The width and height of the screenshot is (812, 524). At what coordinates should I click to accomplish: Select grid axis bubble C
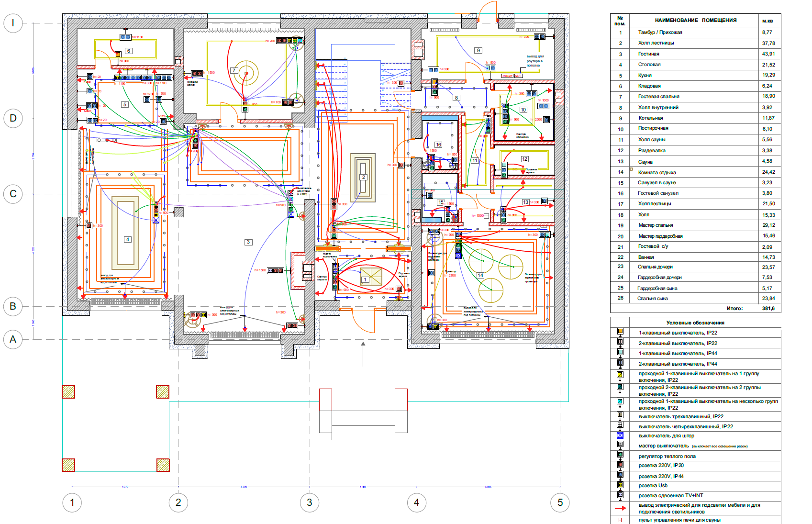tap(13, 194)
